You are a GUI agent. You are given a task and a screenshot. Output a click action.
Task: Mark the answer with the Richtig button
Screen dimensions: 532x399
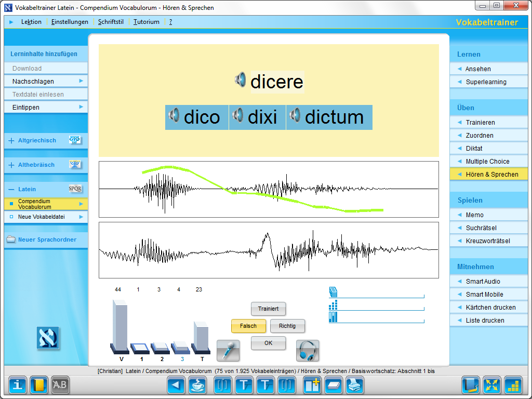point(287,326)
